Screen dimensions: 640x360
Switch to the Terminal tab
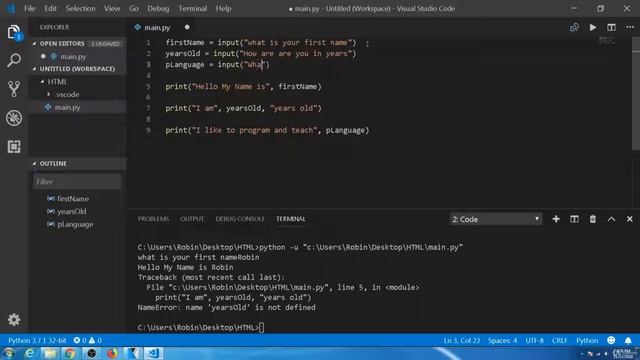coord(291,219)
